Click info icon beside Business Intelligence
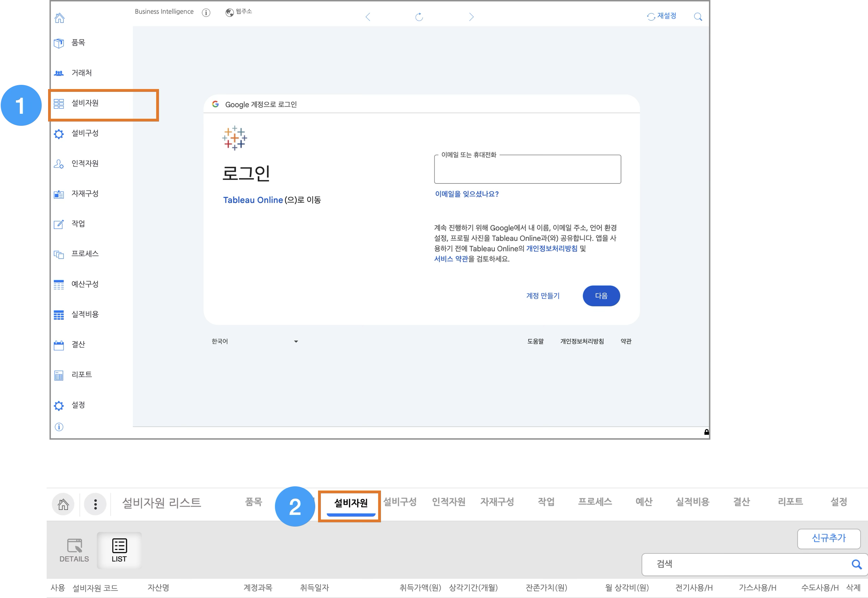Image resolution: width=868 pixels, height=598 pixels. (x=206, y=13)
